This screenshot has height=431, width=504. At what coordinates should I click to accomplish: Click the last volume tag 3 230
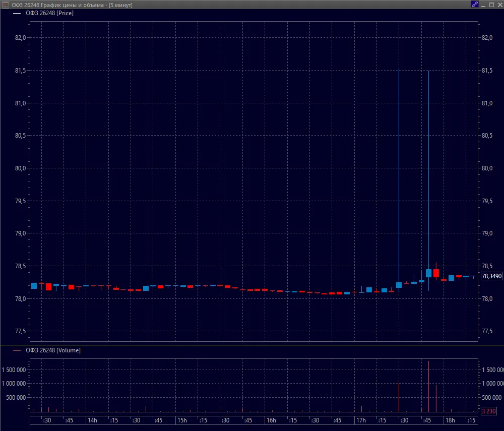click(x=488, y=411)
